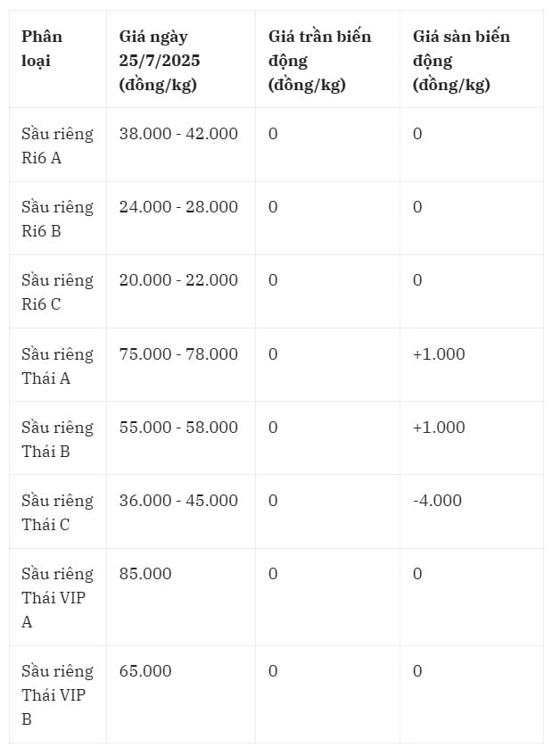The width and height of the screenshot is (552, 756).
Task: Click the 'Sầu riêng Thái A' row label
Action: pyautogui.click(x=57, y=366)
